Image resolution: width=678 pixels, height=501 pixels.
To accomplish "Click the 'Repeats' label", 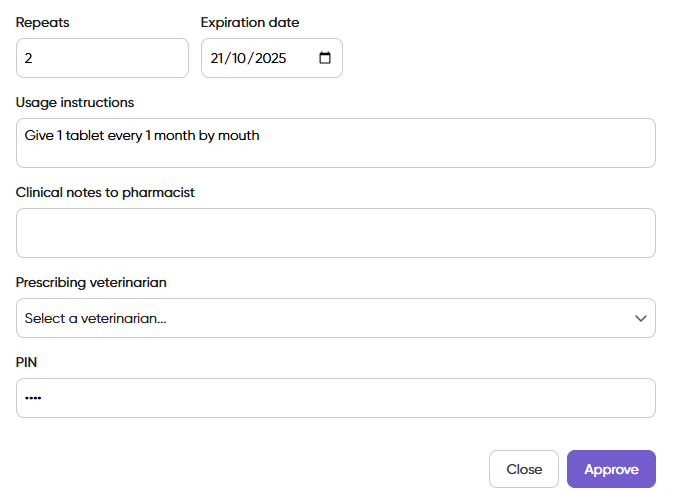I will [x=43, y=22].
